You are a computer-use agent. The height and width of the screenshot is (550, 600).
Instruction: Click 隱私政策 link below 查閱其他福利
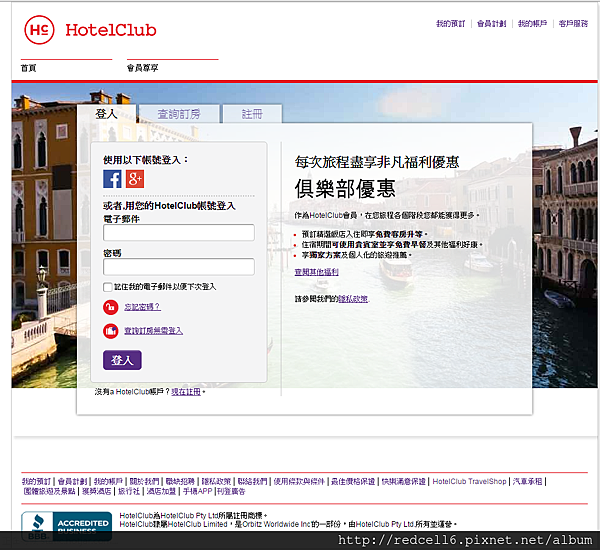pos(353,299)
